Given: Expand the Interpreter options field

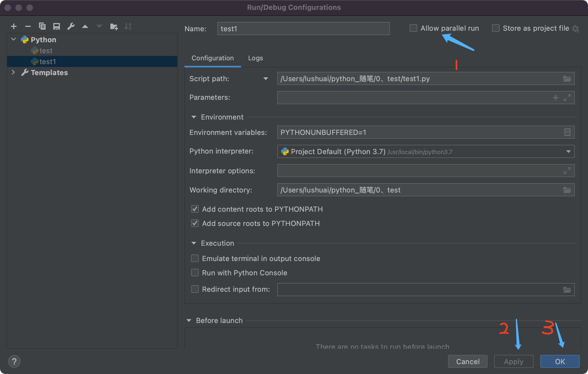Looking at the screenshot, I should 567,171.
